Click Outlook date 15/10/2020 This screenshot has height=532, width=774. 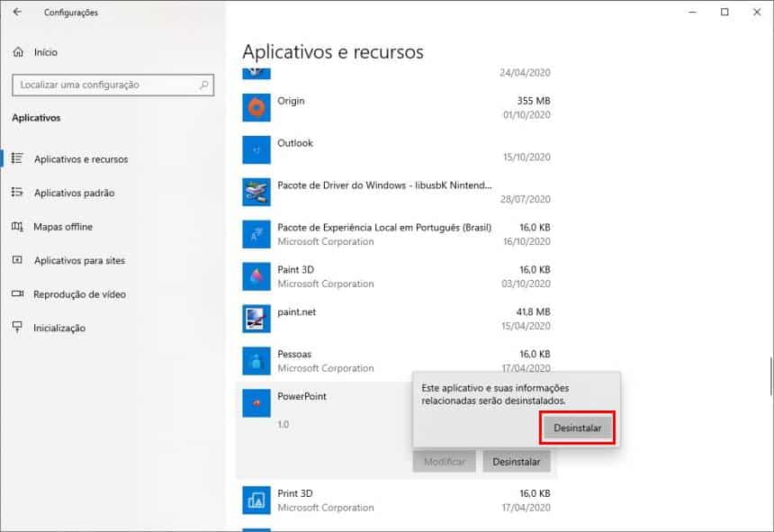pyautogui.click(x=526, y=157)
